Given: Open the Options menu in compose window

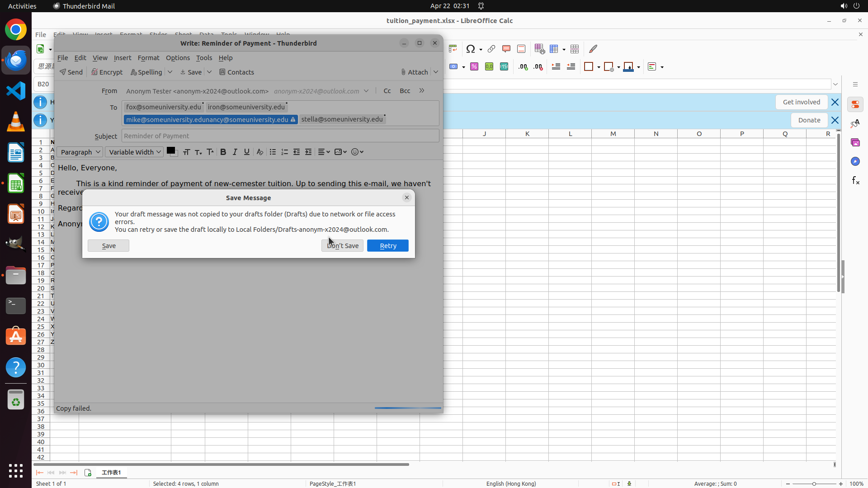Looking at the screenshot, I should [x=178, y=58].
